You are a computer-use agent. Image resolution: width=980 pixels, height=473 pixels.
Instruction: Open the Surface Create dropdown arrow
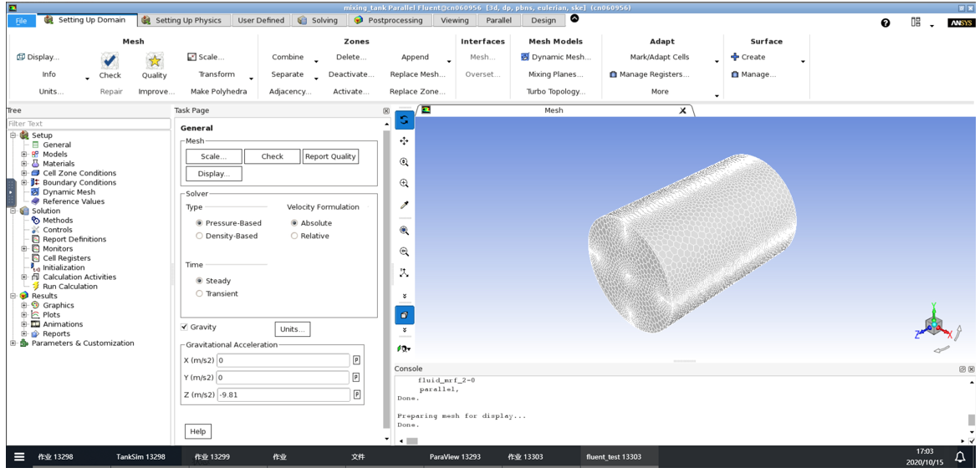(803, 61)
